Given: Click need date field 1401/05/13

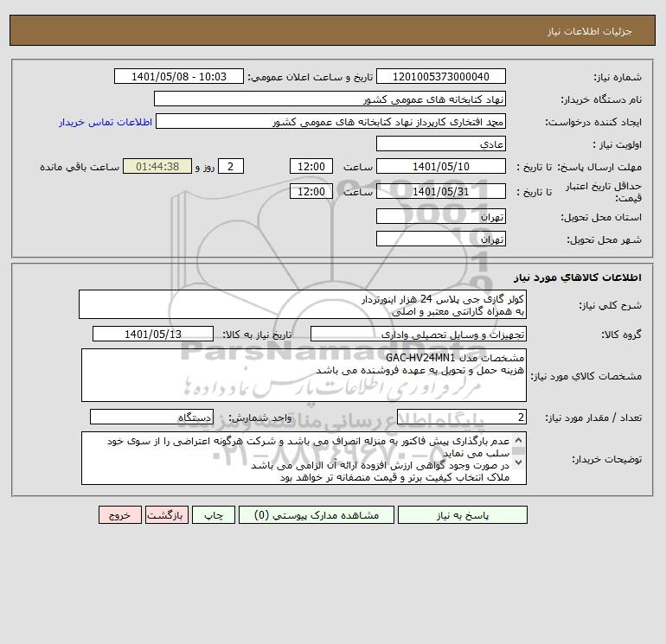Looking at the screenshot, I should tap(153, 334).
